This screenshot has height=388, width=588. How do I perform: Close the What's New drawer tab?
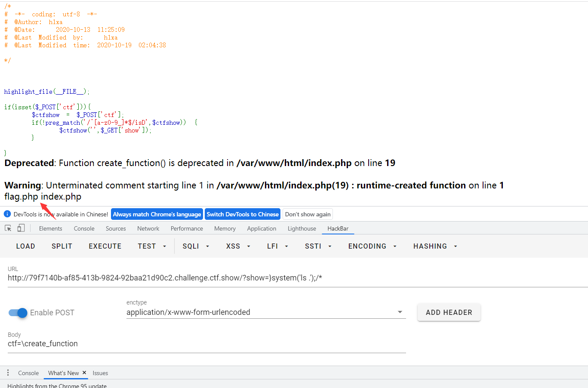click(x=84, y=373)
